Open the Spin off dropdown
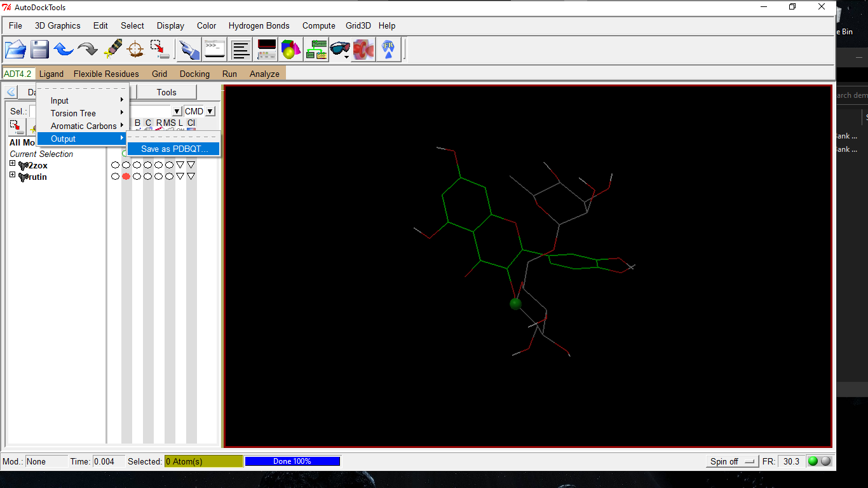Viewport: 868px width, 488px height. coord(732,461)
